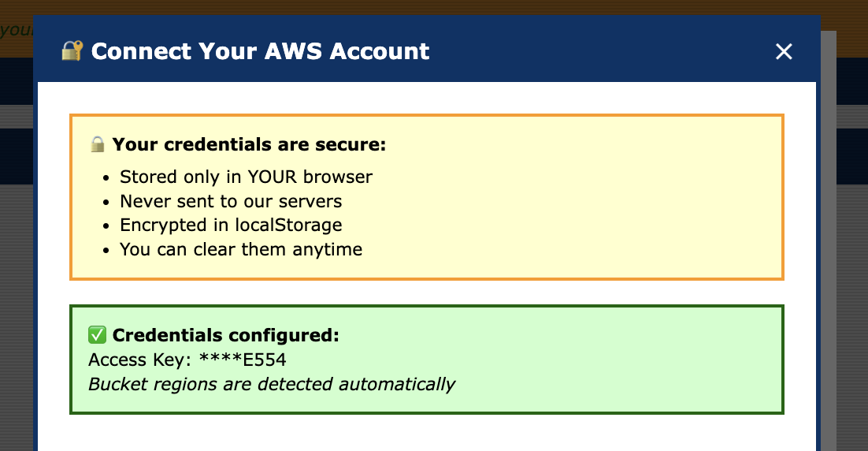Click the blank white area below green box
Screen dimensions: 868x451
(x=425, y=434)
